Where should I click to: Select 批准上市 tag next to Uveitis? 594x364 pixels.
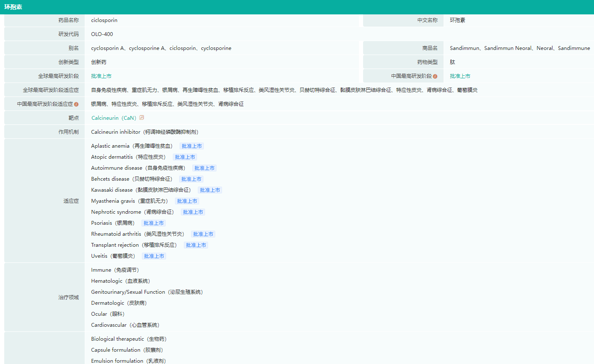154,256
